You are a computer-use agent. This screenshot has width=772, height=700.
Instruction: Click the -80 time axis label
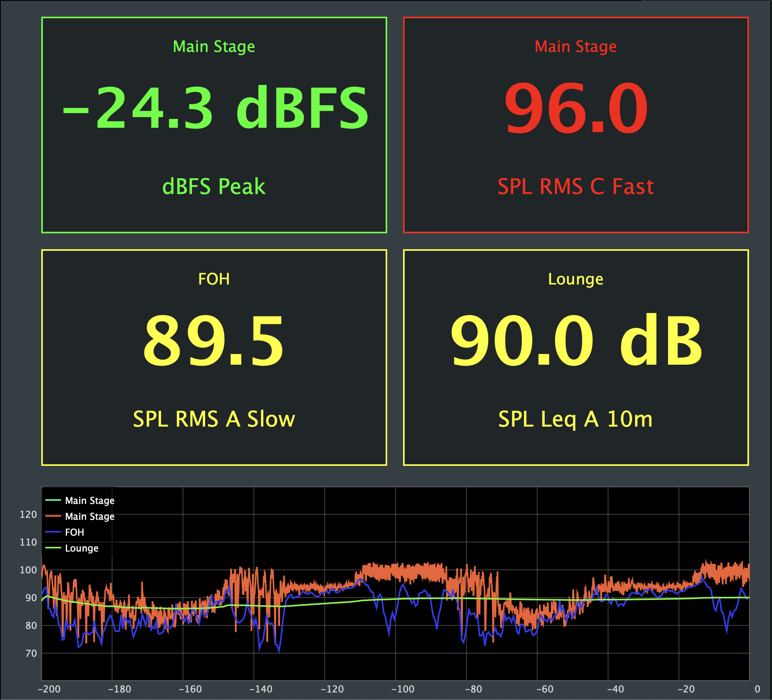point(474,689)
